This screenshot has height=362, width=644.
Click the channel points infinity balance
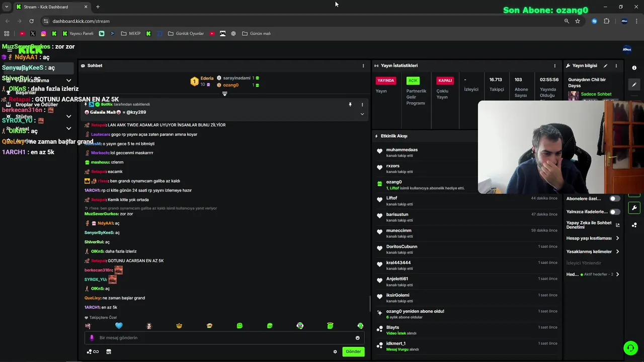coord(93,351)
